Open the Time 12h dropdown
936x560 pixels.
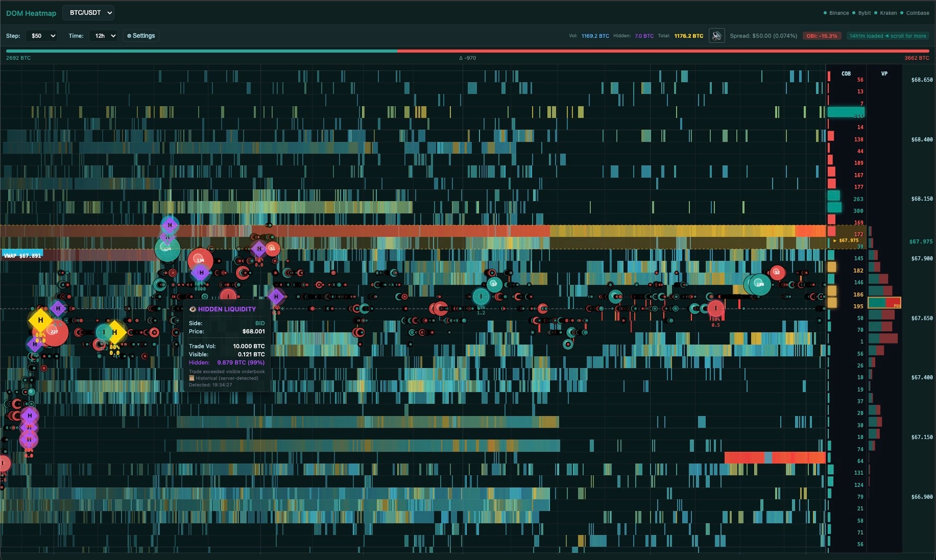pyautogui.click(x=104, y=36)
